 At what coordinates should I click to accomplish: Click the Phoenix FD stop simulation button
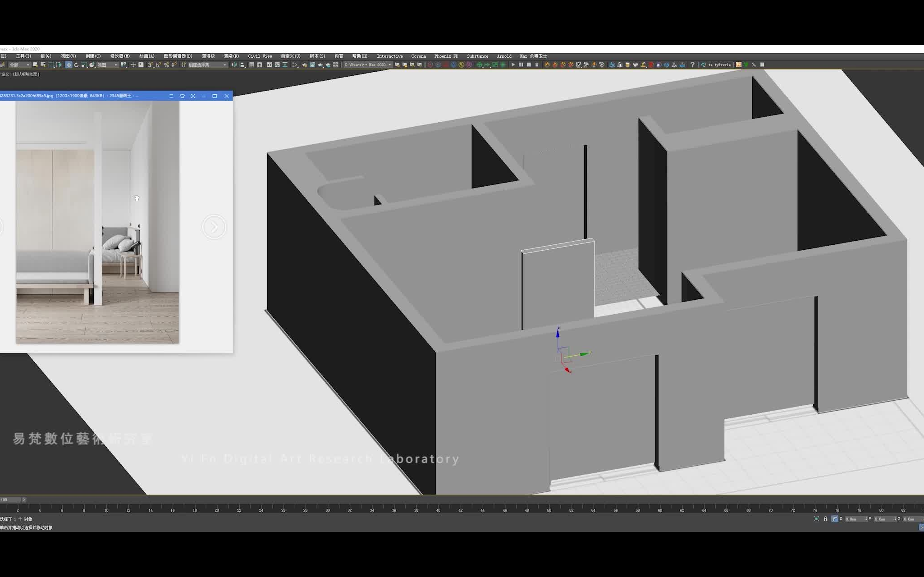529,65
